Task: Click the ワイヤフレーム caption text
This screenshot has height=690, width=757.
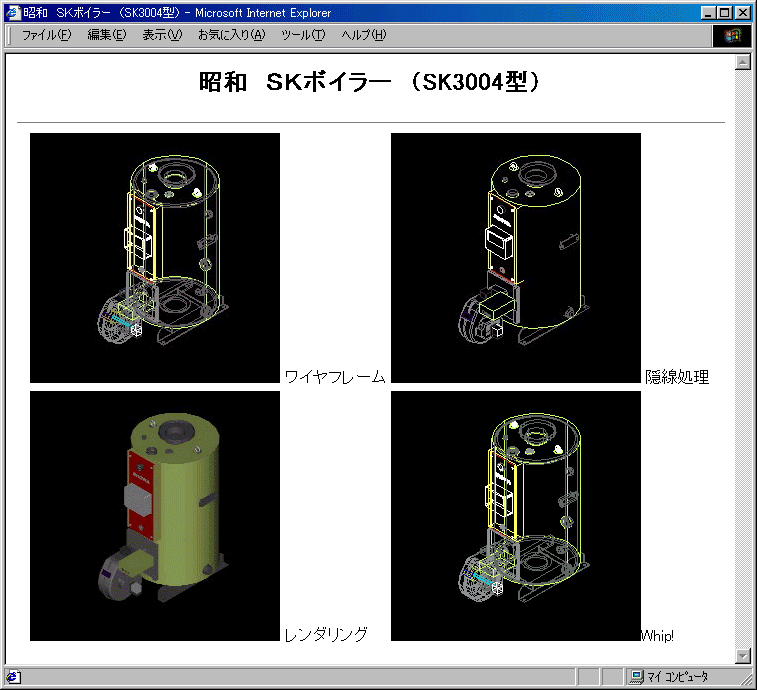Action: [x=335, y=377]
